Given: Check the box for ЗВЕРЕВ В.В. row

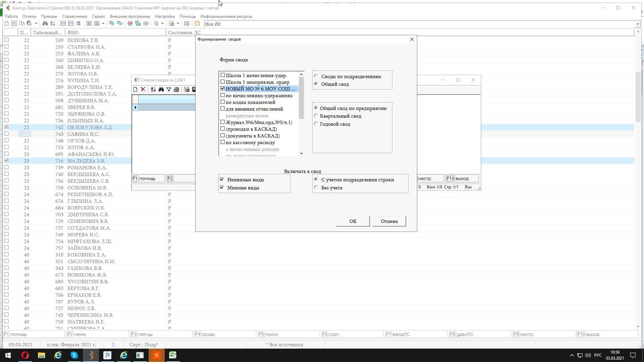Looking at the screenshot, I should tap(6, 107).
